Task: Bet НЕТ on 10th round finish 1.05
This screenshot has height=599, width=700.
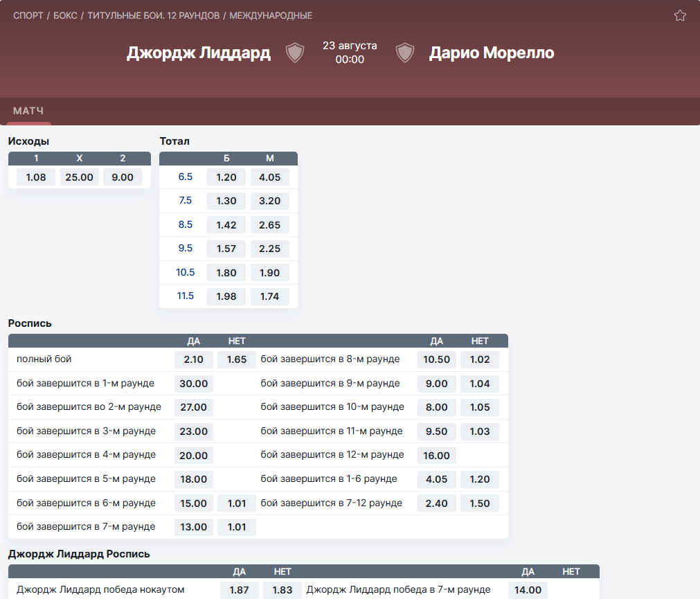Action: coord(480,407)
